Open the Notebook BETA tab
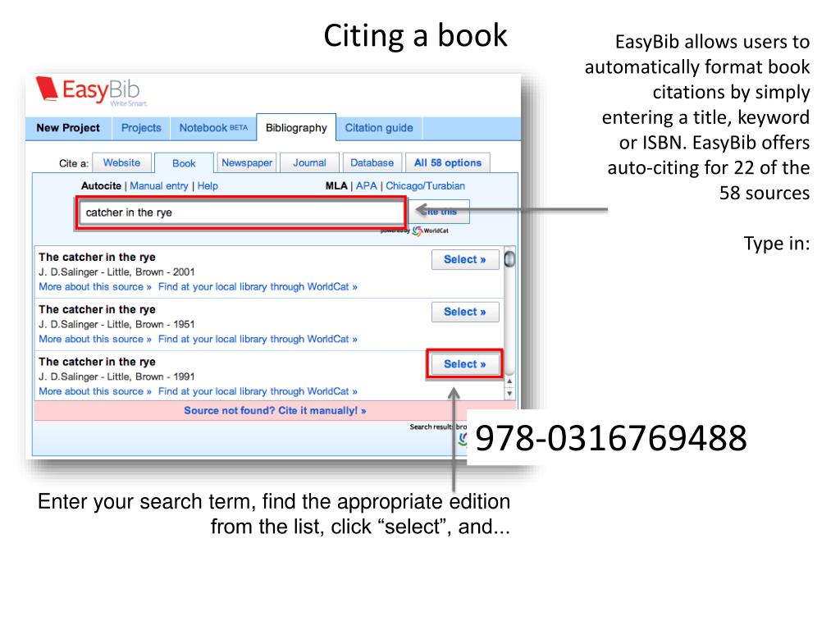Viewport: 840px width, 630px height. 213,128
